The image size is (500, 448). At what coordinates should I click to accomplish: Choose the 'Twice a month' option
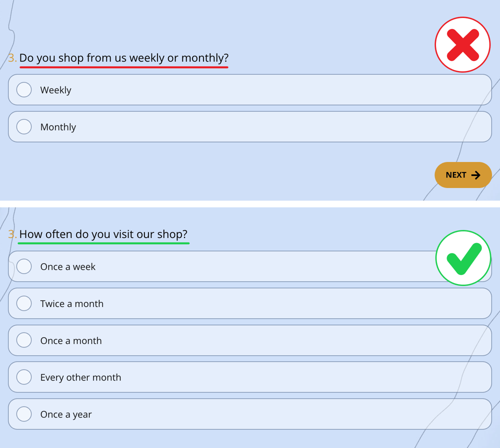(23, 303)
